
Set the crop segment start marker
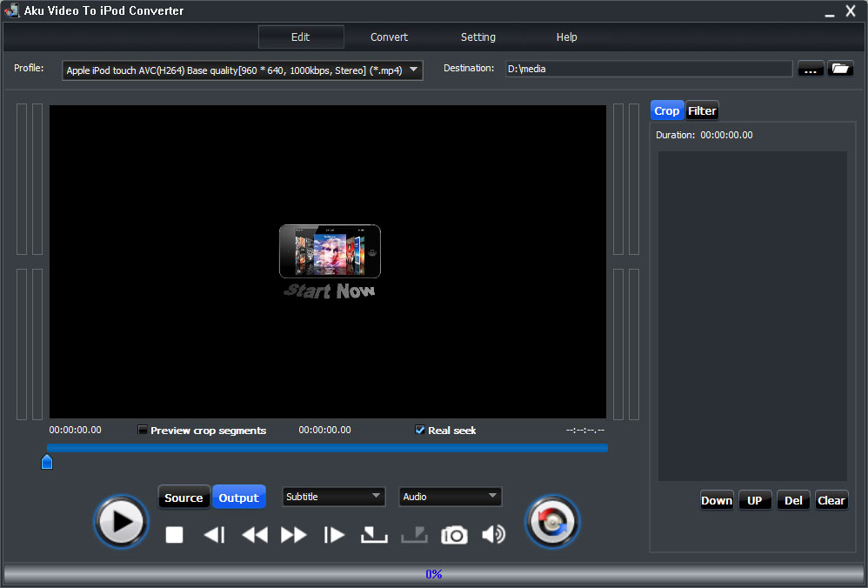(x=374, y=535)
